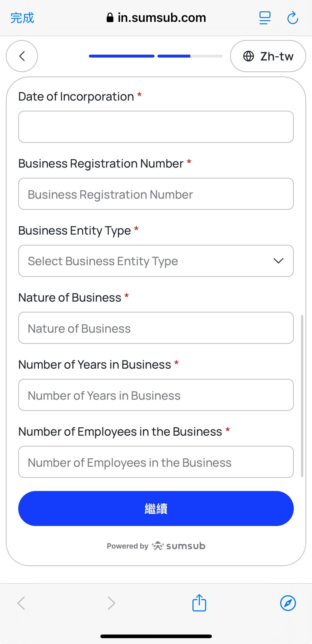
Task: Tap 完成 to close the browser
Action: coord(22,18)
